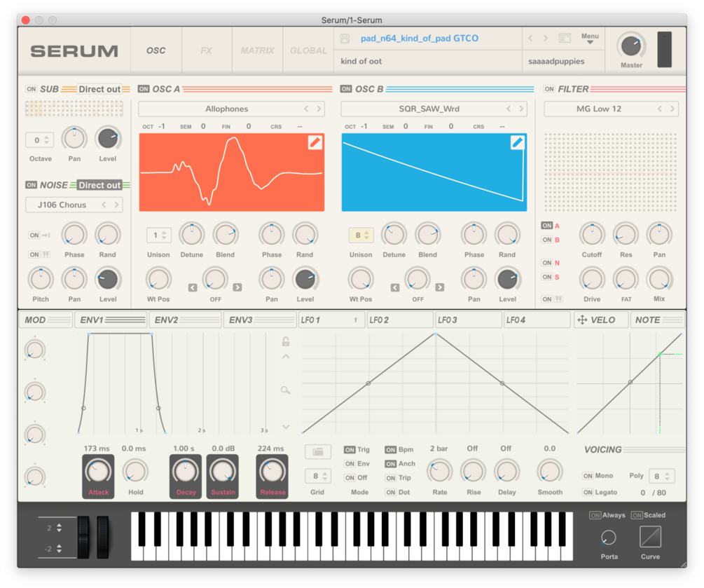This screenshot has width=704, height=588.
Task: Toggle filter routing ON for N
Action: (546, 263)
